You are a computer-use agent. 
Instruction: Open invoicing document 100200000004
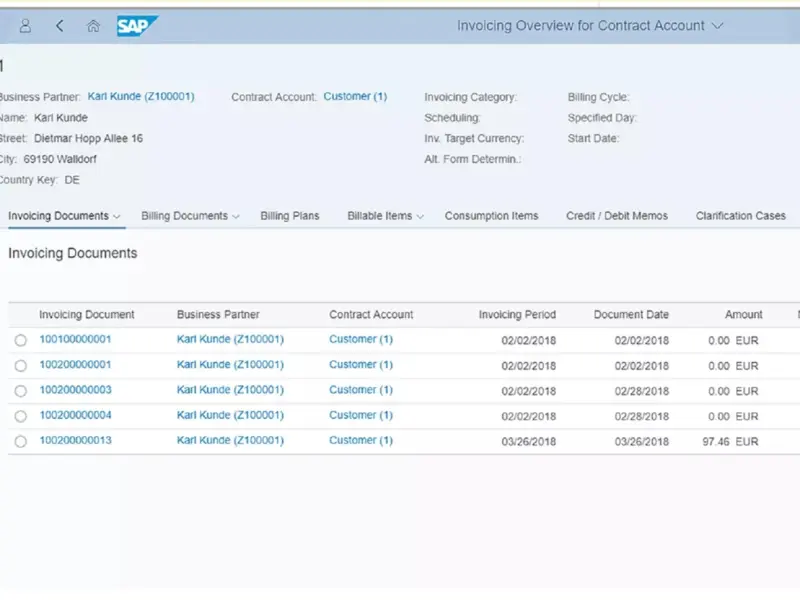click(75, 415)
